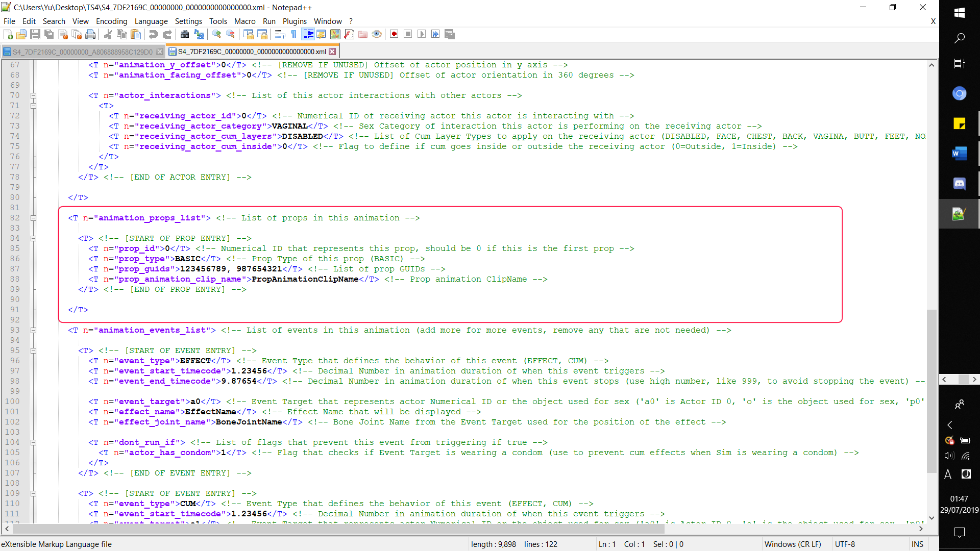Zoom out with the magnifier minus icon
The height and width of the screenshot is (551, 980).
pos(231,34)
